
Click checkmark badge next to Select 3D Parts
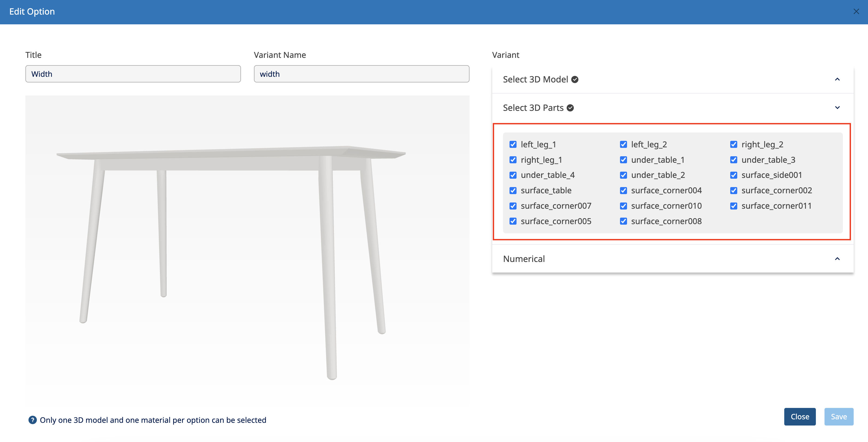(570, 108)
